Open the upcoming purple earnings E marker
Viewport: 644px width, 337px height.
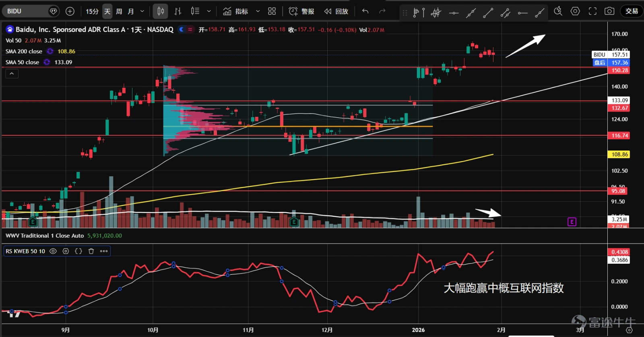pos(572,222)
